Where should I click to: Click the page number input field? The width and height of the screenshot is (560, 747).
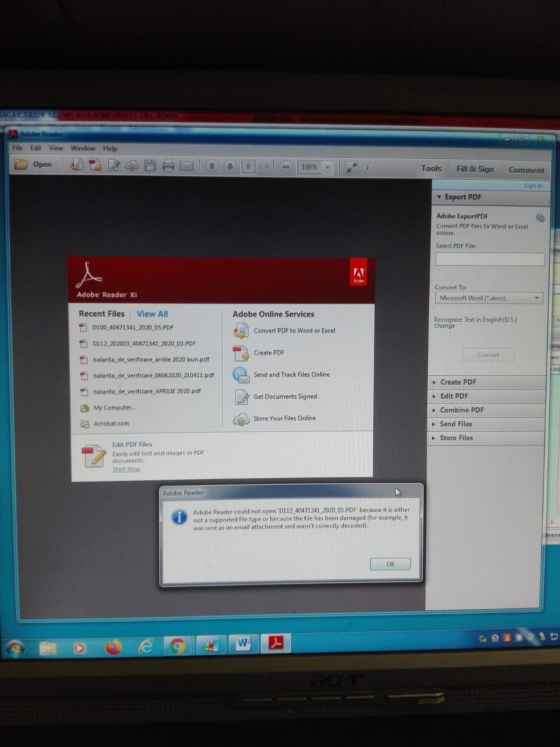(248, 166)
